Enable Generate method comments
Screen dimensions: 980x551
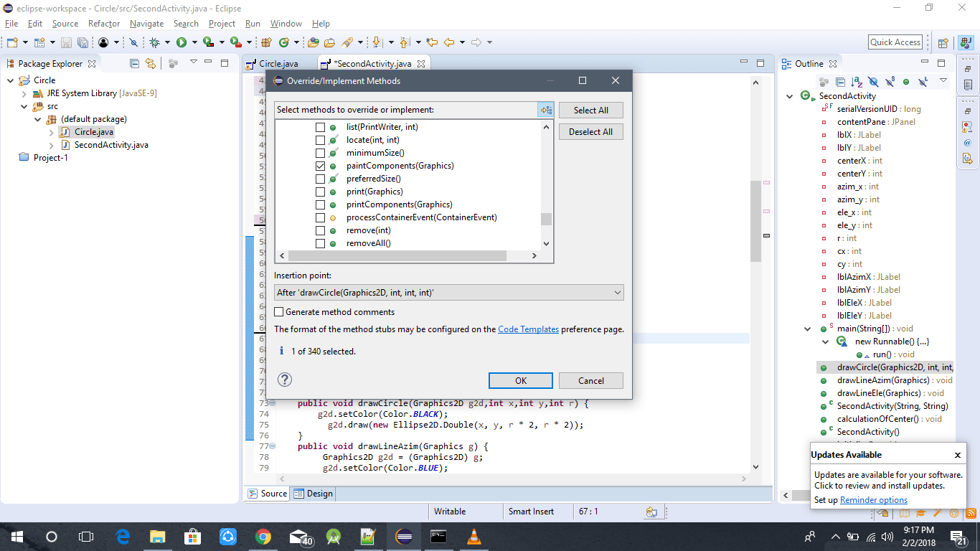click(x=279, y=311)
